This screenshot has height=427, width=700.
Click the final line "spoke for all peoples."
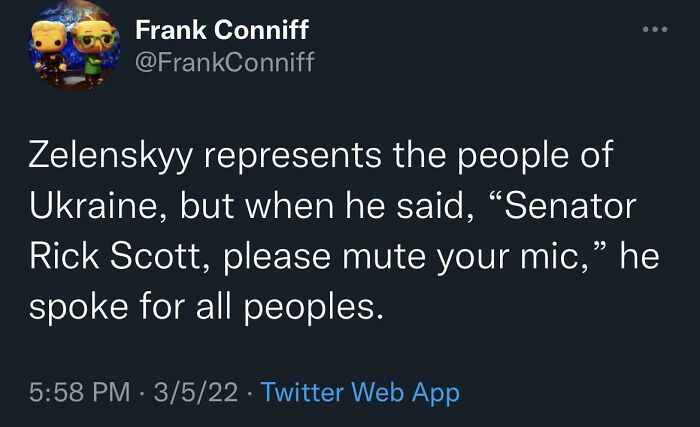coord(205,306)
